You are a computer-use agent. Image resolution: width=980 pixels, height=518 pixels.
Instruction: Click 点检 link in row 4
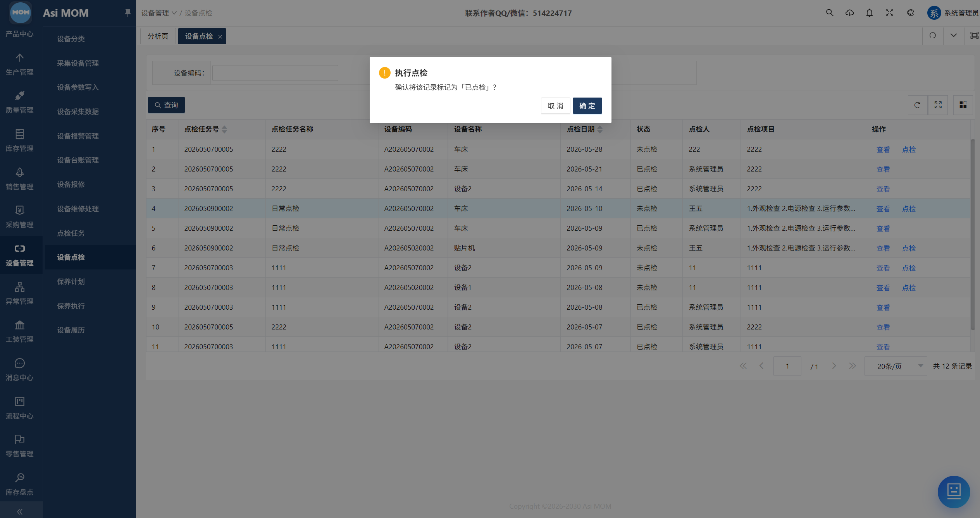(909, 209)
